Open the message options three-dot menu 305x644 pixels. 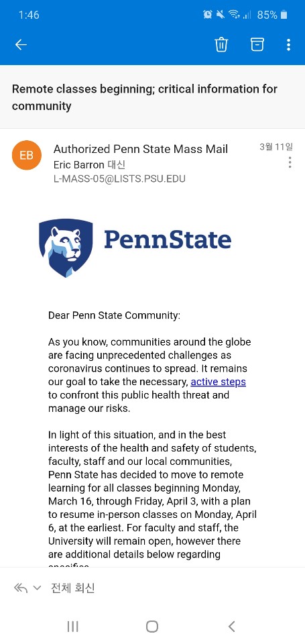[x=290, y=162]
